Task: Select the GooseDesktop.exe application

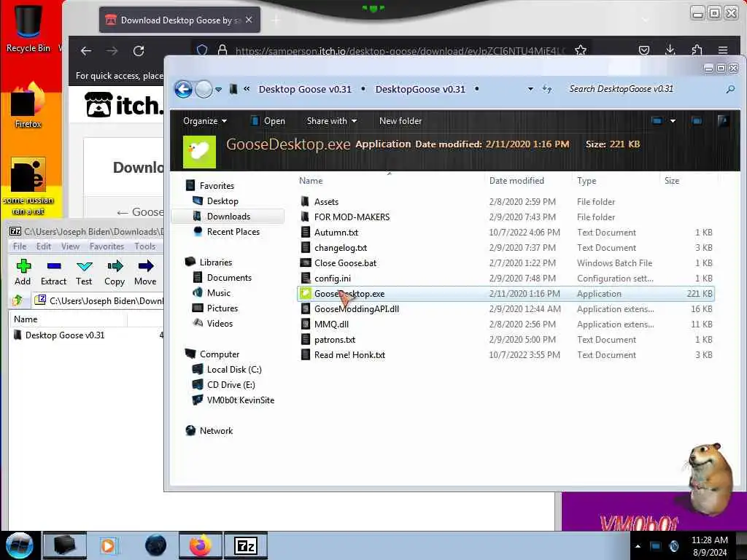Action: (x=506, y=294)
